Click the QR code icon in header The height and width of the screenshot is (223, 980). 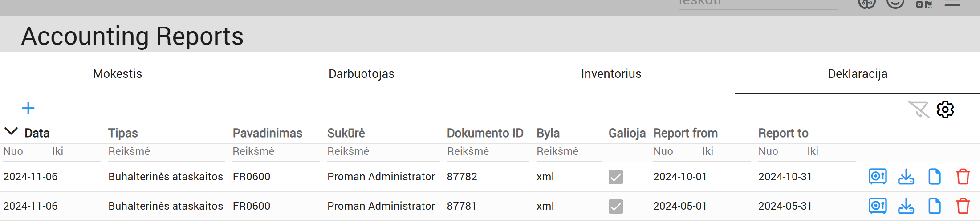(x=924, y=4)
